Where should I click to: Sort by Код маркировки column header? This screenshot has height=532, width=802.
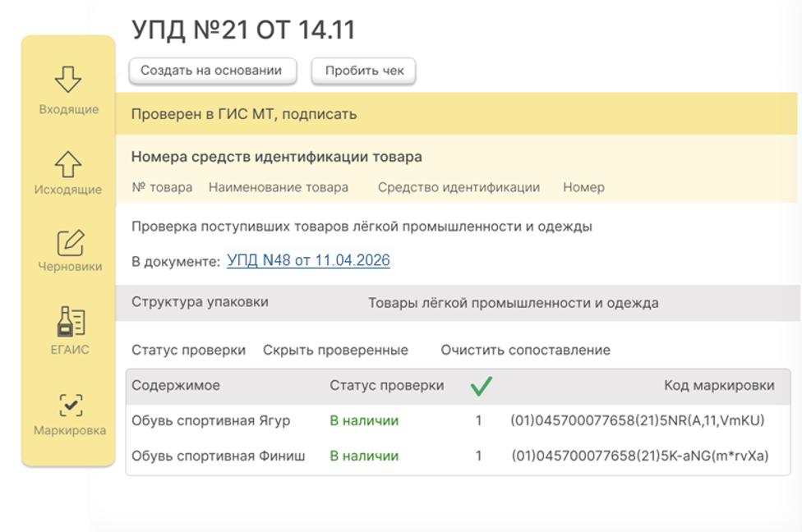719,386
